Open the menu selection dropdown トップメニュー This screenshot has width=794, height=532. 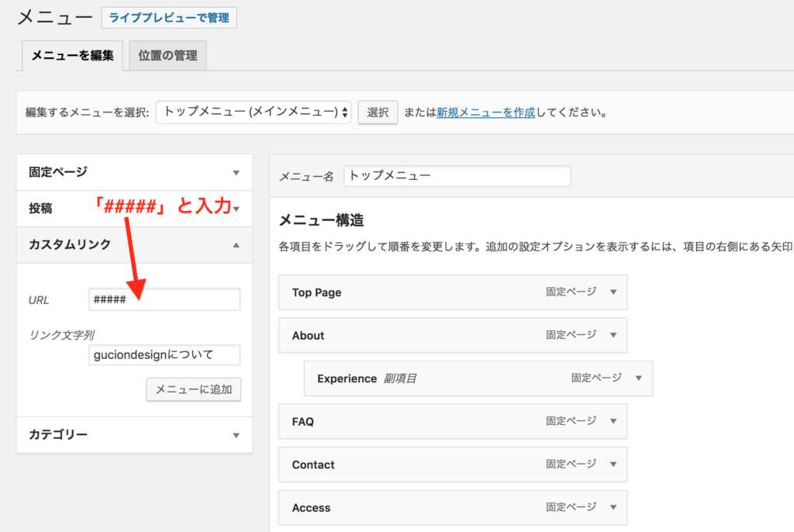pyautogui.click(x=254, y=112)
